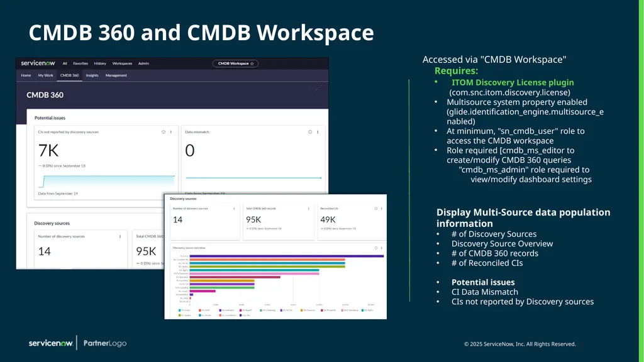Open the Admin menu
This screenshot has height=362, width=644.
143,63
